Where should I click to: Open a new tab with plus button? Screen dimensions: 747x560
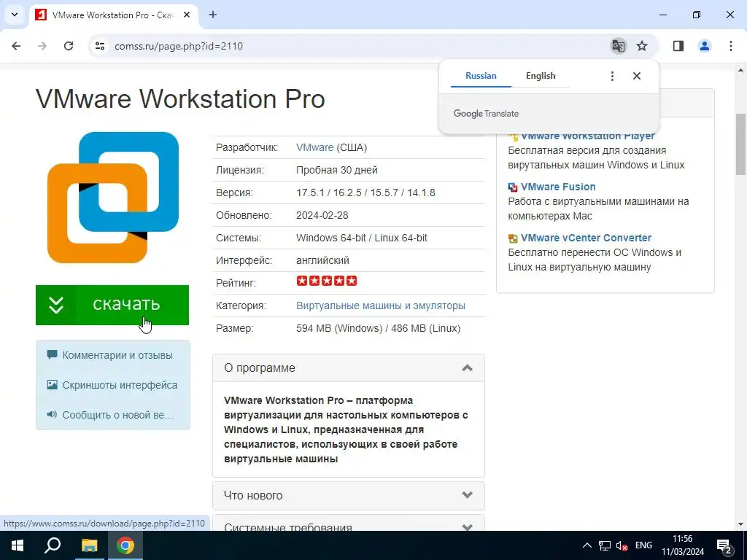tap(213, 15)
